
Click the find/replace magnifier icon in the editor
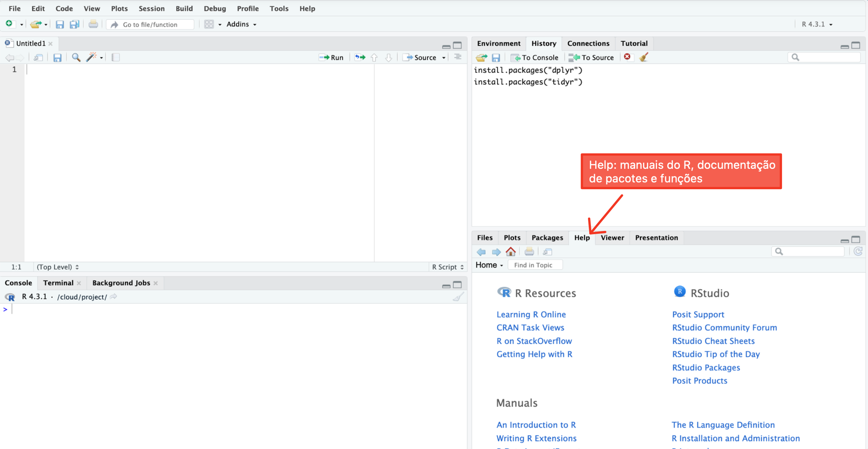[76, 57]
